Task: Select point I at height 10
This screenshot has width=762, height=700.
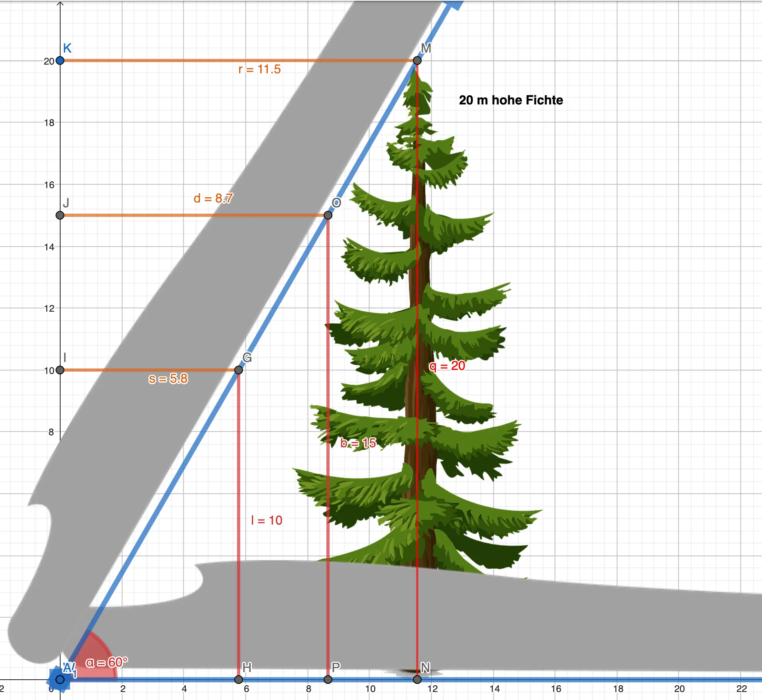Action: click(x=60, y=370)
